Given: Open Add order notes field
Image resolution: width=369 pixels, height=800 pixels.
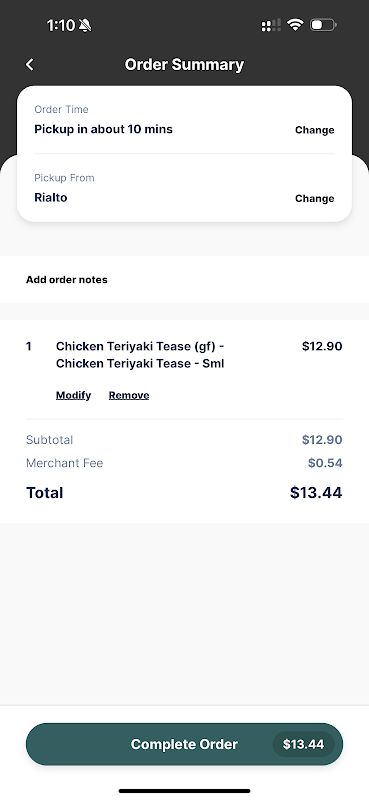Looking at the screenshot, I should tap(184, 280).
